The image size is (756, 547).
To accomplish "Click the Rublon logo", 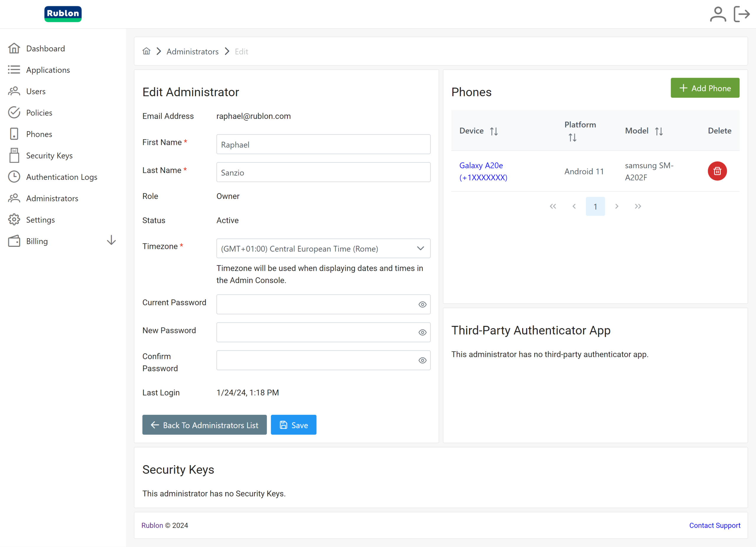I will [63, 14].
